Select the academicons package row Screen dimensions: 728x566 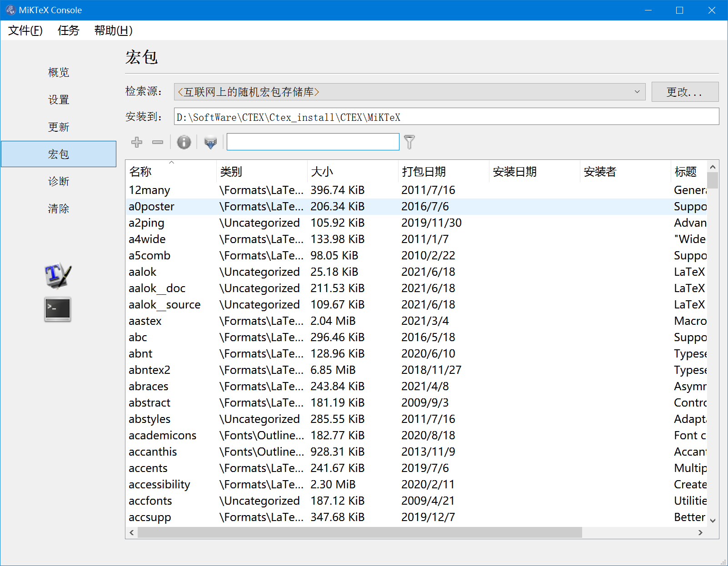point(416,435)
